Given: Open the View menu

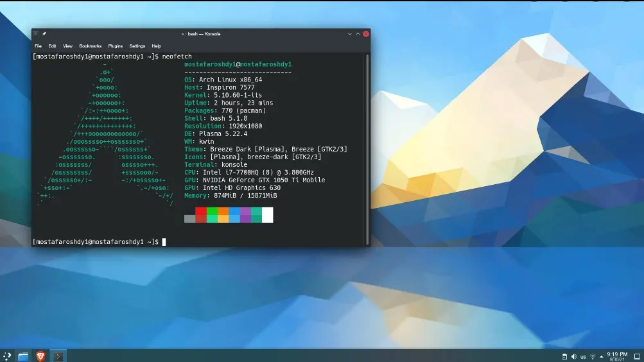Looking at the screenshot, I should click(67, 46).
